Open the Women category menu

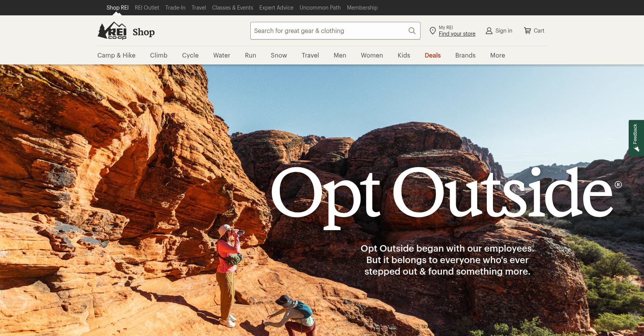pyautogui.click(x=372, y=55)
